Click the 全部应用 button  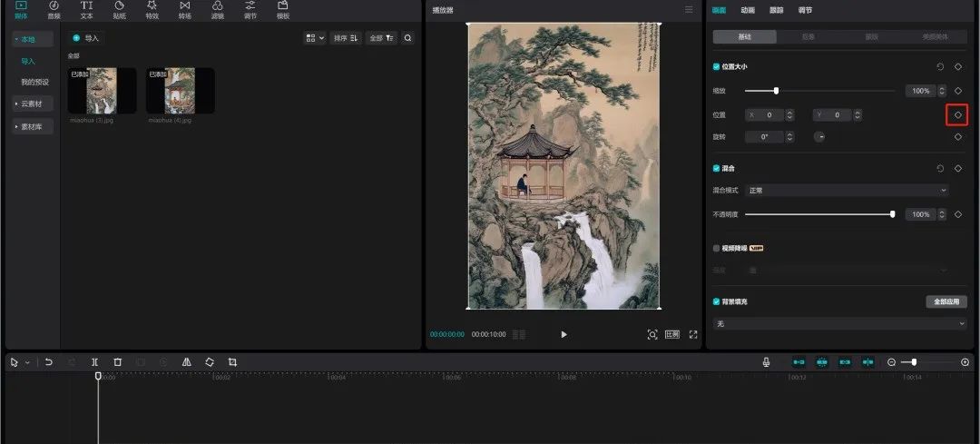(946, 301)
